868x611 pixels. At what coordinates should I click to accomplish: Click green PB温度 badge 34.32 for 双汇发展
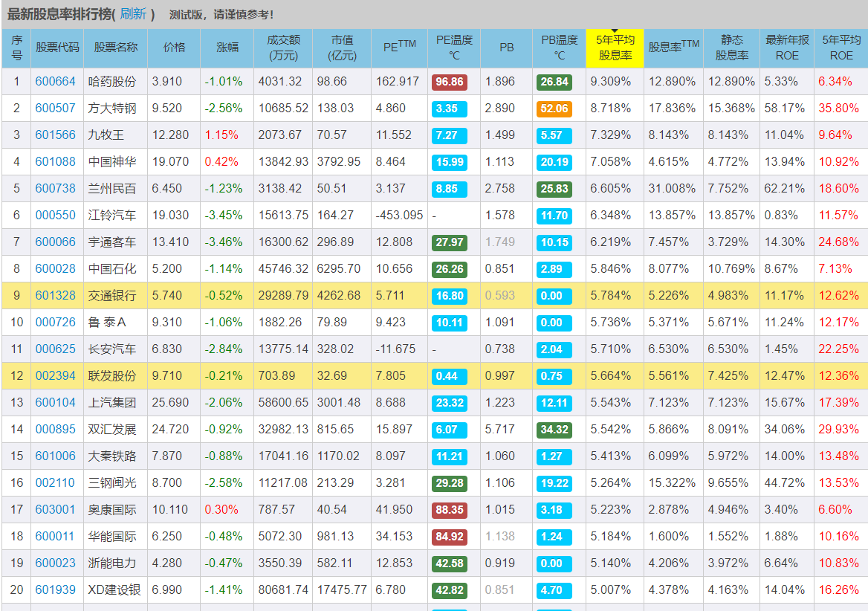pyautogui.click(x=554, y=430)
